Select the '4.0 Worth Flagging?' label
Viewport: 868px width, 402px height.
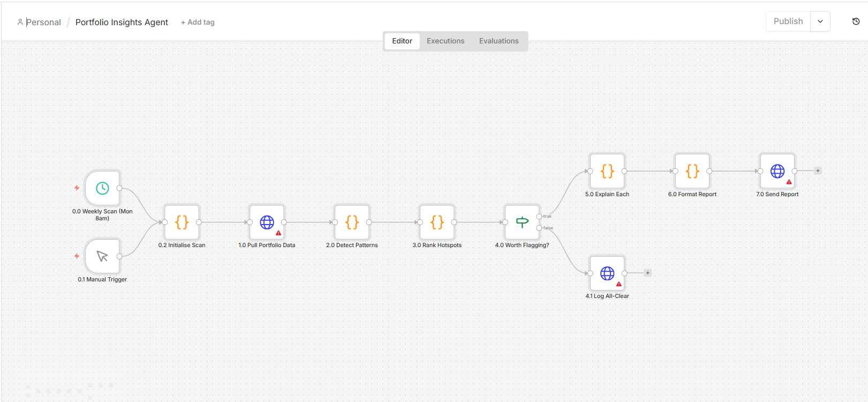coord(522,245)
